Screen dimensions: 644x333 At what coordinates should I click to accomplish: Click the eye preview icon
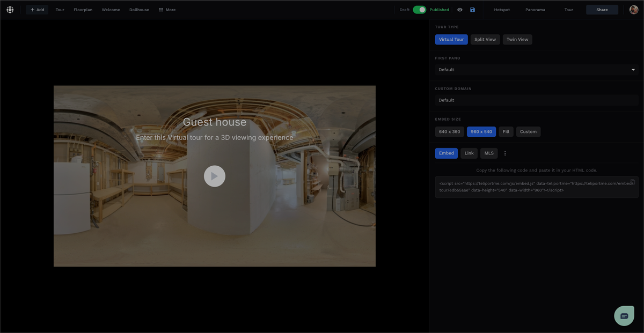tap(460, 10)
